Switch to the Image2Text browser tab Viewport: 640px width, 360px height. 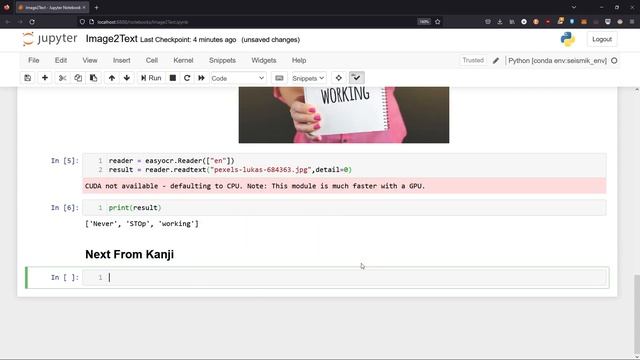pyautogui.click(x=51, y=7)
